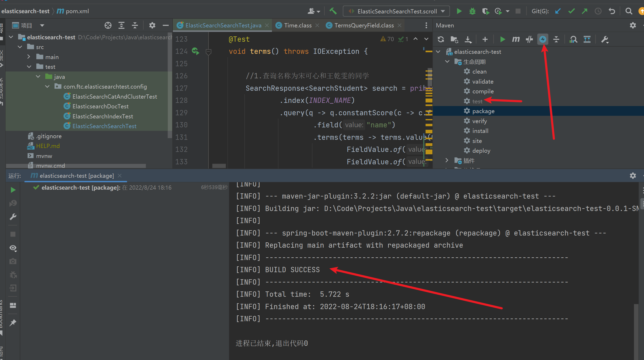Toggle Maven offline mode

point(529,39)
